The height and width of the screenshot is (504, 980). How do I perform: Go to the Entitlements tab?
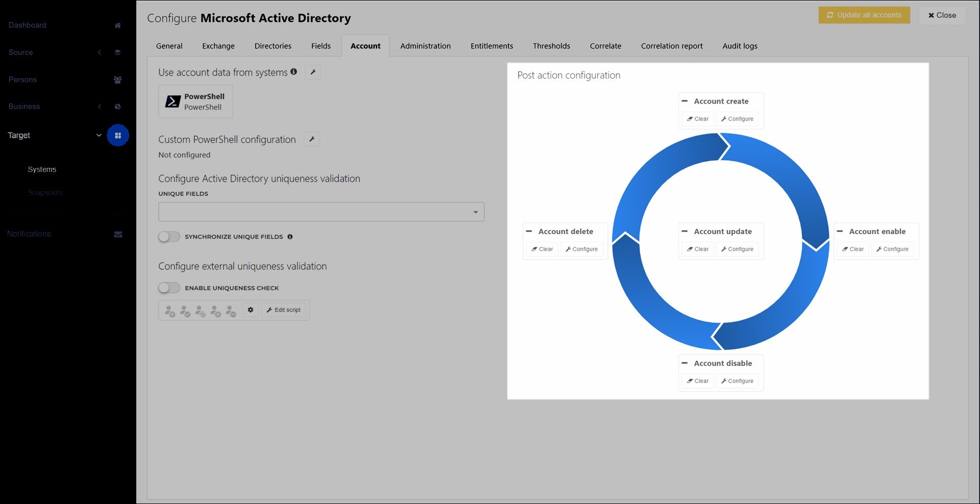[x=492, y=46]
